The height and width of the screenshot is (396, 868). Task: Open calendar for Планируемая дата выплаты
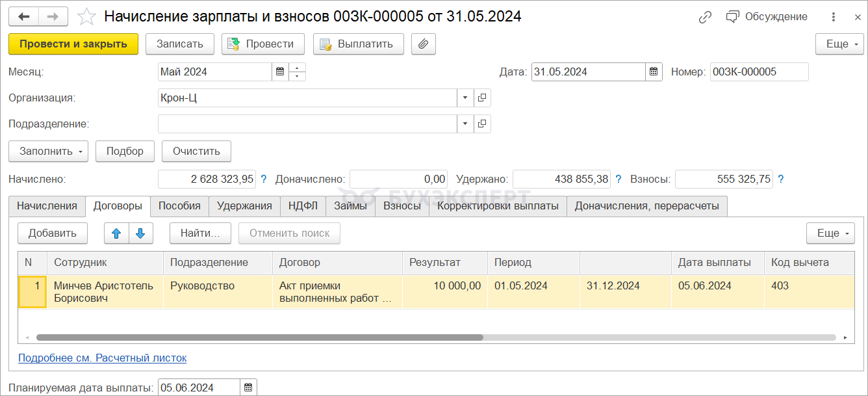tap(248, 388)
